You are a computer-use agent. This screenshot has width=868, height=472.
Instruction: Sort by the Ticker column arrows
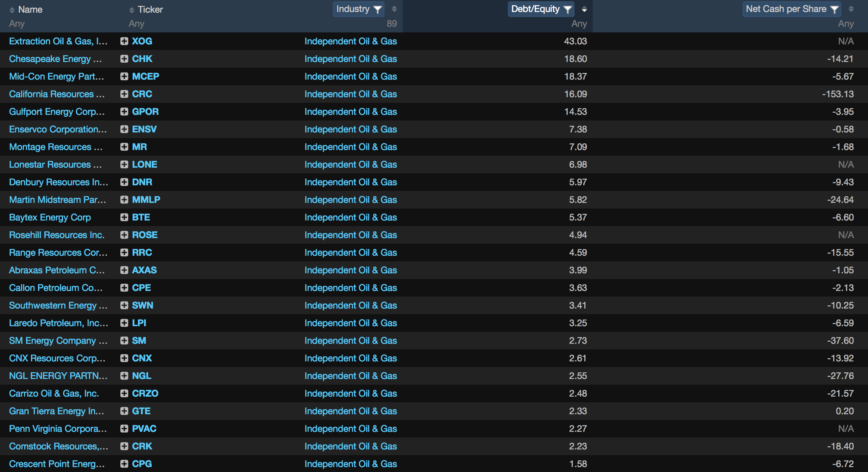click(x=132, y=10)
